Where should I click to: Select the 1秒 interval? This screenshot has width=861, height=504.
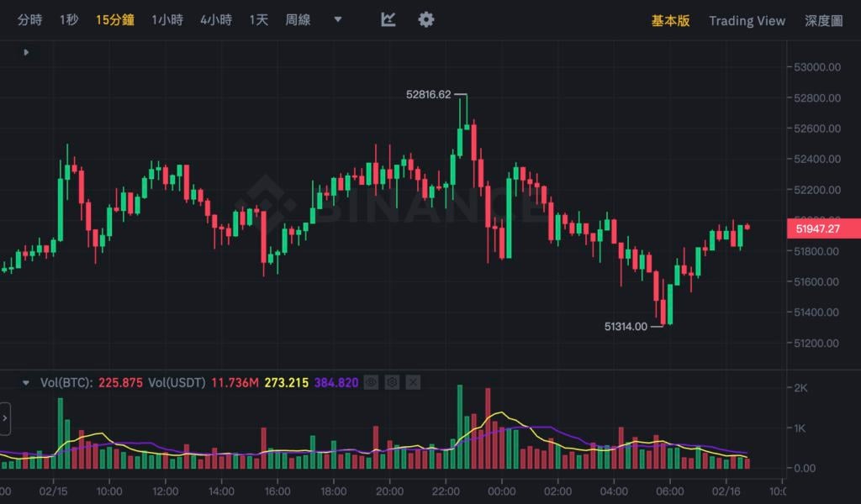tap(69, 19)
